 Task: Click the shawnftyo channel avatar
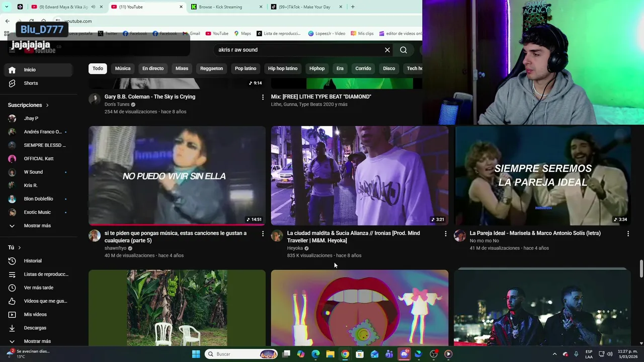(95, 236)
